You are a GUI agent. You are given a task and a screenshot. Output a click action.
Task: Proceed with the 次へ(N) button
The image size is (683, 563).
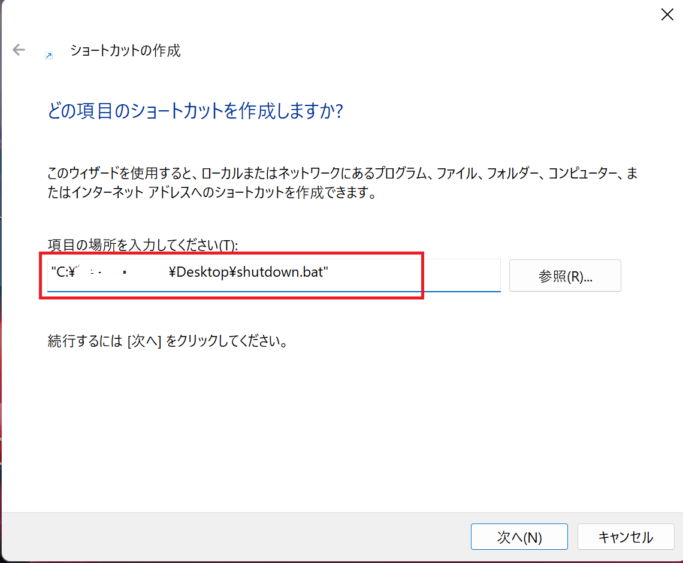(519, 537)
